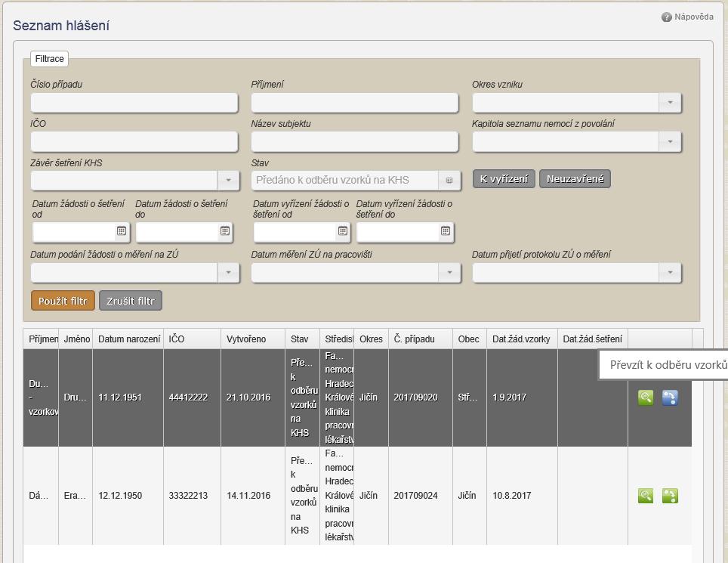
Task: Click Použít filtr button
Action: [x=63, y=301]
